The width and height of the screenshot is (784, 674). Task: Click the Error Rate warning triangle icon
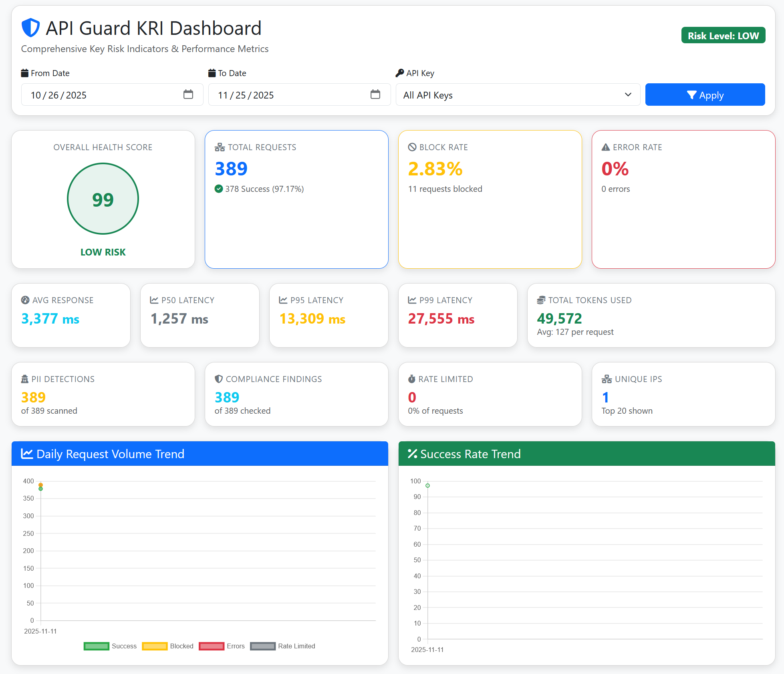tap(605, 147)
